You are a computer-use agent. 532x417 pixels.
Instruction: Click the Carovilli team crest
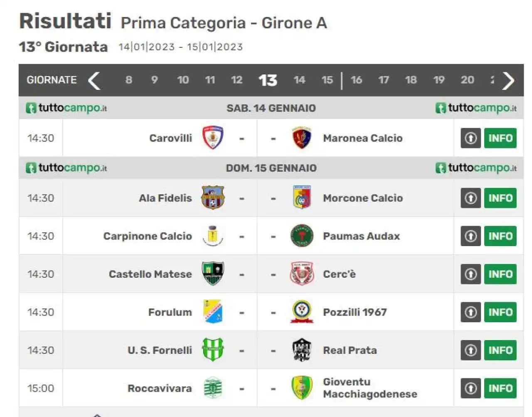pyautogui.click(x=212, y=138)
